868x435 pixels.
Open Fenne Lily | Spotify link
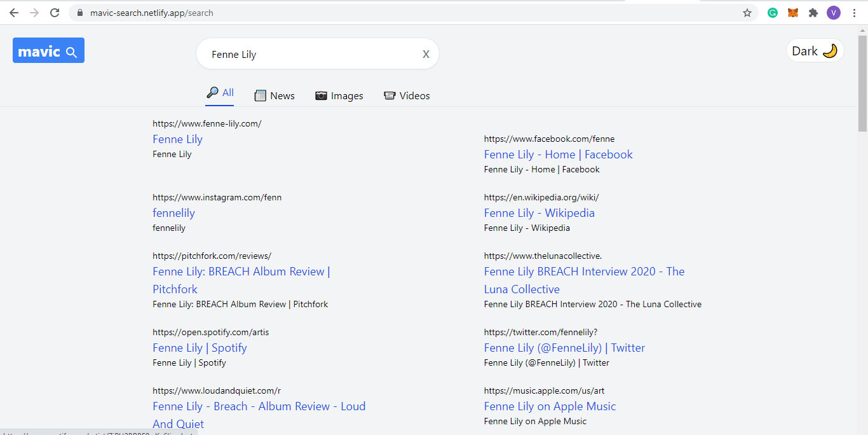coord(200,348)
